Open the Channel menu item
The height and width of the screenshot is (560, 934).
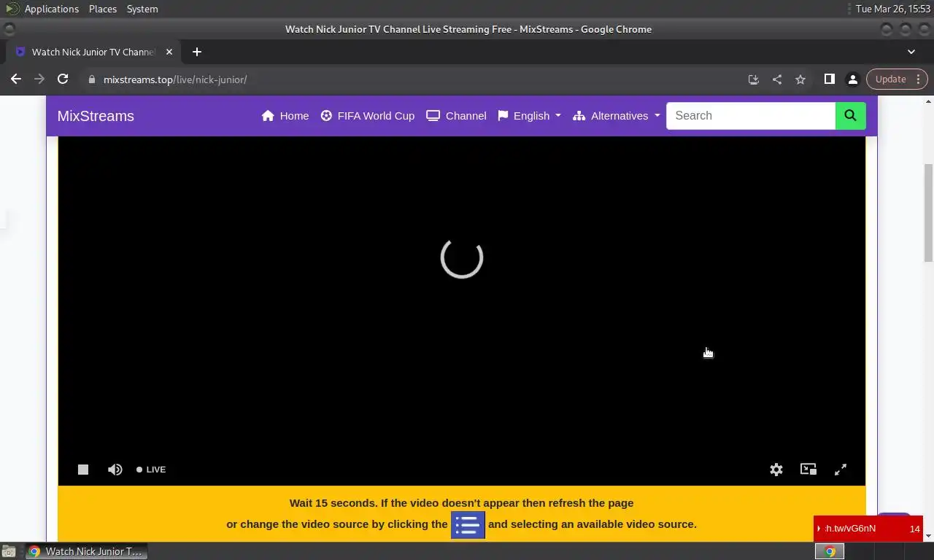point(457,116)
